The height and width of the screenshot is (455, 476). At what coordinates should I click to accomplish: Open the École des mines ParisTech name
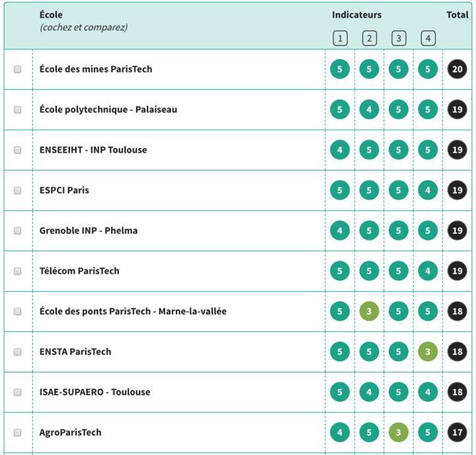[x=96, y=69]
